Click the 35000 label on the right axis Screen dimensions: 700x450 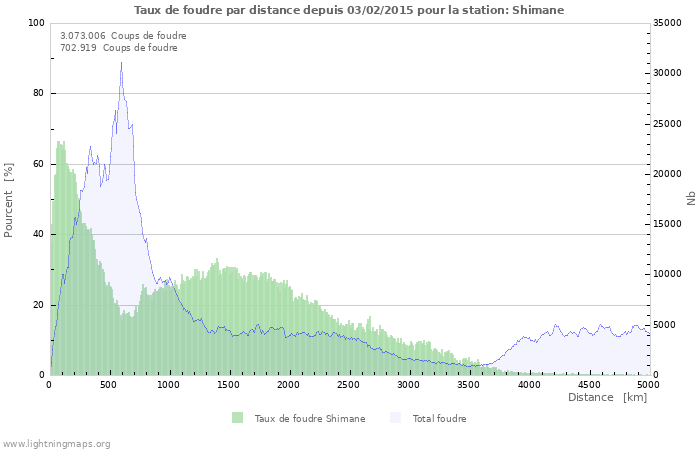click(x=666, y=23)
